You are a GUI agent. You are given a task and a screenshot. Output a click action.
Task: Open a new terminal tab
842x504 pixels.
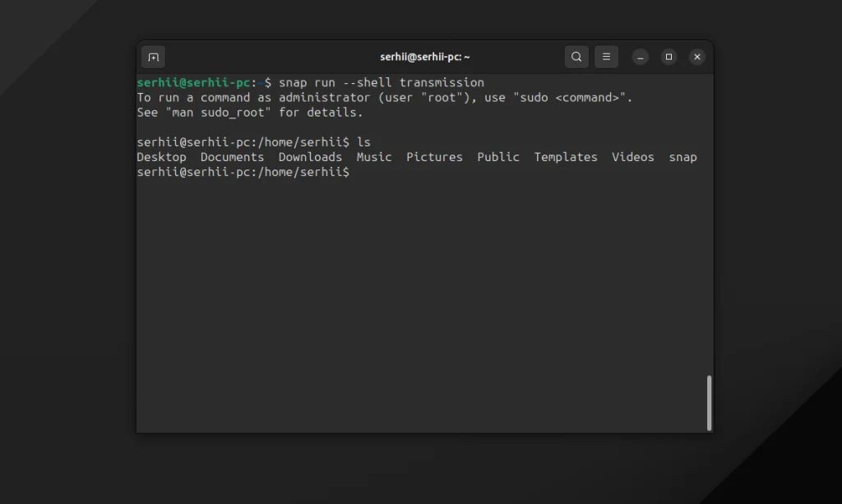coord(153,57)
